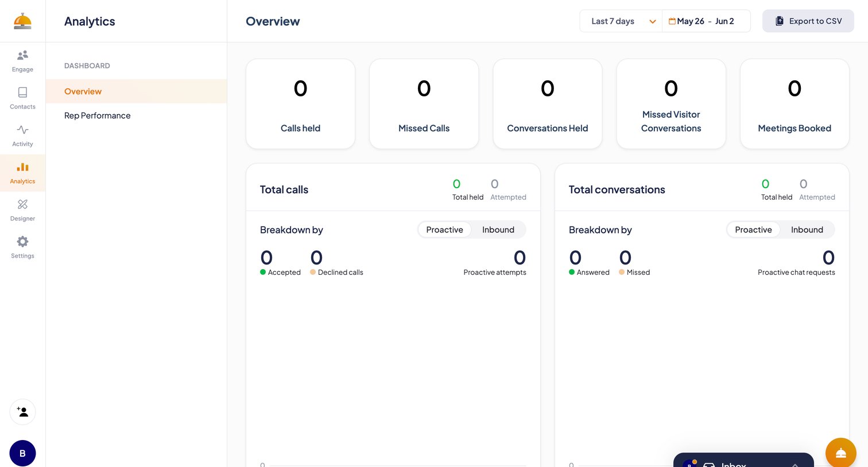868x467 pixels.
Task: Click the Declined calls legend entry
Action: coord(336,273)
